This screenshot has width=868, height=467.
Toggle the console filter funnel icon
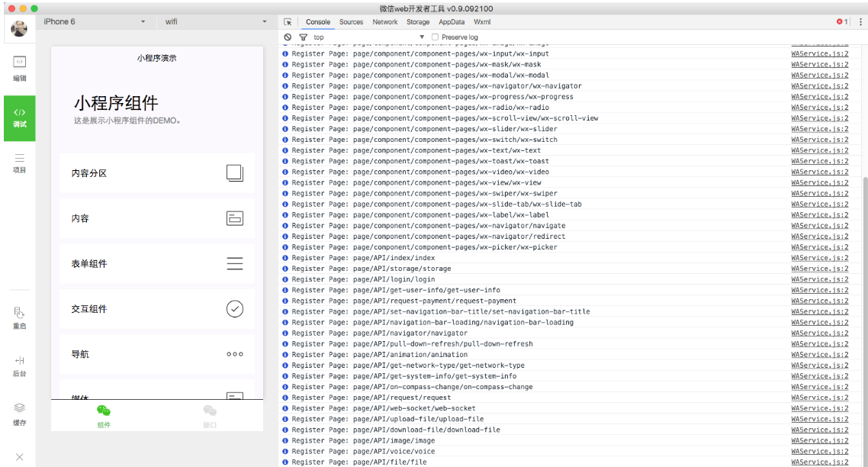304,37
